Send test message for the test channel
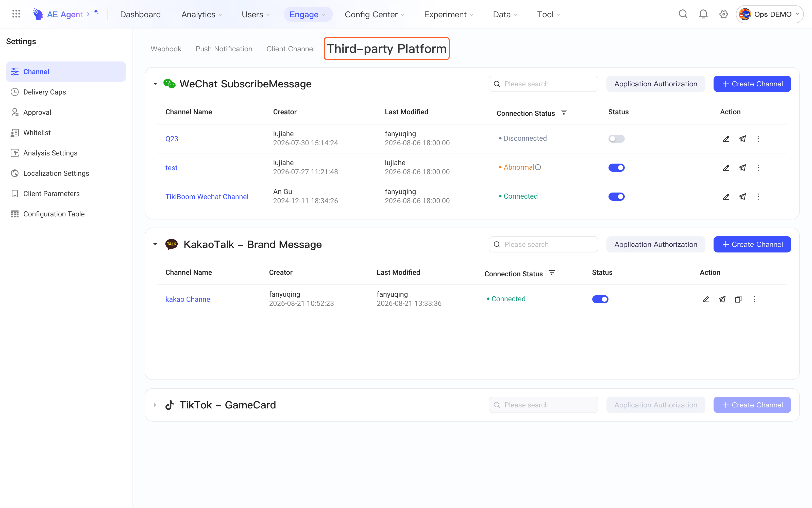The image size is (812, 508). [742, 168]
